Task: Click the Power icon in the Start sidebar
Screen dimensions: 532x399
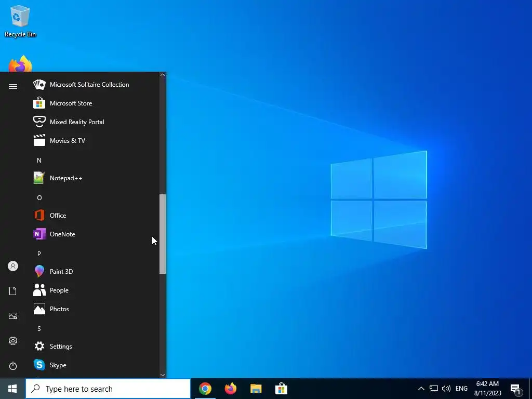Action: [13, 366]
